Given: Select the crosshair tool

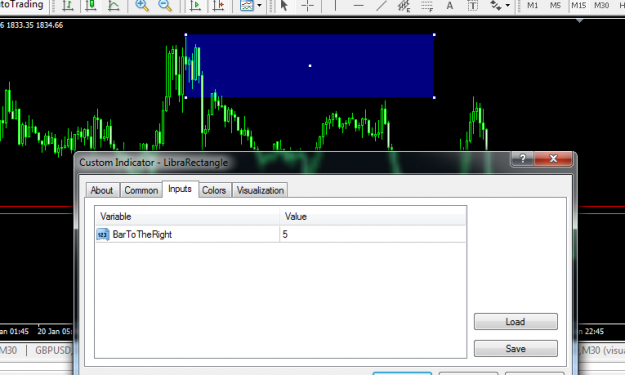Looking at the screenshot, I should (307, 6).
